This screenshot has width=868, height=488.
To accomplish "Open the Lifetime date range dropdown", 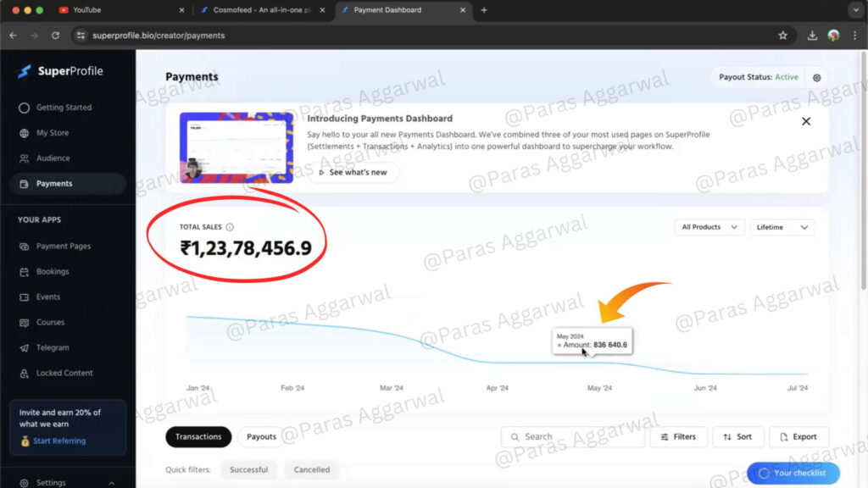I will coord(782,227).
